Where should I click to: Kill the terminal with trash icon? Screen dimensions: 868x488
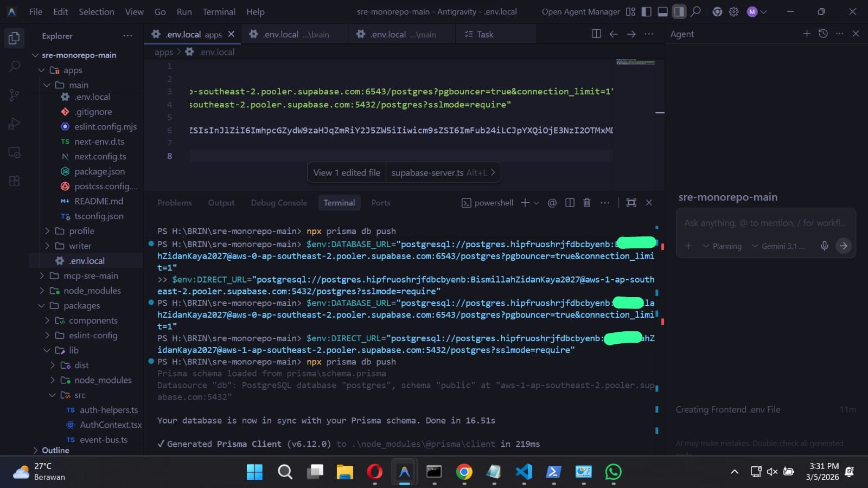[586, 203]
